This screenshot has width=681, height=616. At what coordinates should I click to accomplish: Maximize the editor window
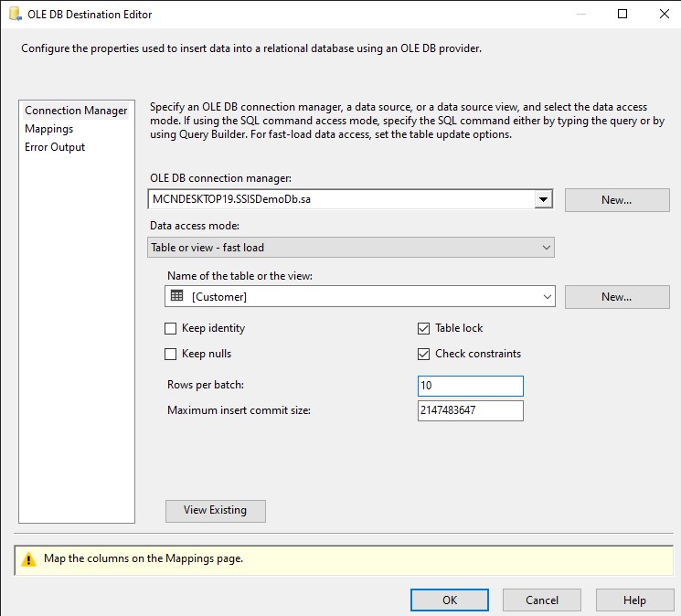pyautogui.click(x=622, y=14)
